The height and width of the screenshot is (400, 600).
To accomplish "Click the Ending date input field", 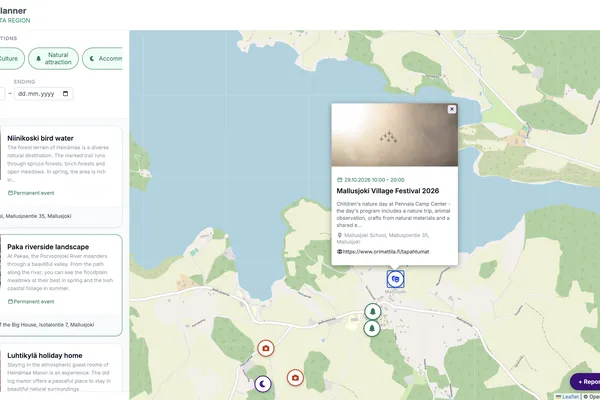I will point(43,94).
